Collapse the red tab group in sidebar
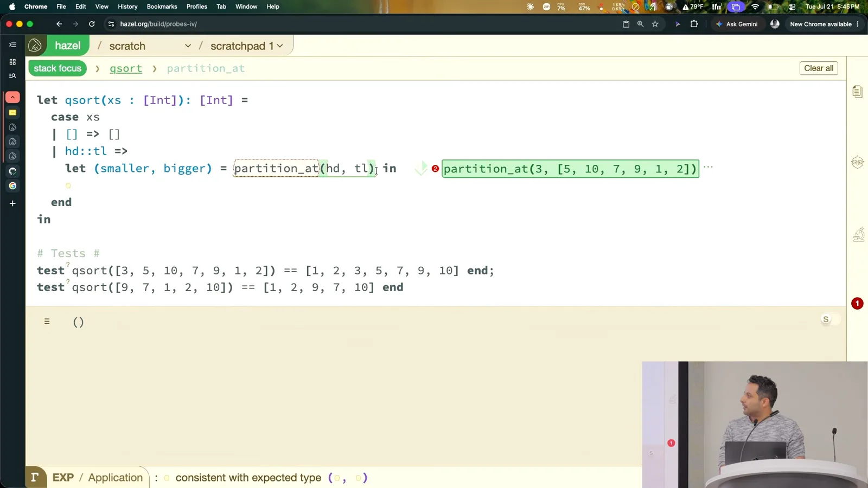868x488 pixels. tap(12, 97)
